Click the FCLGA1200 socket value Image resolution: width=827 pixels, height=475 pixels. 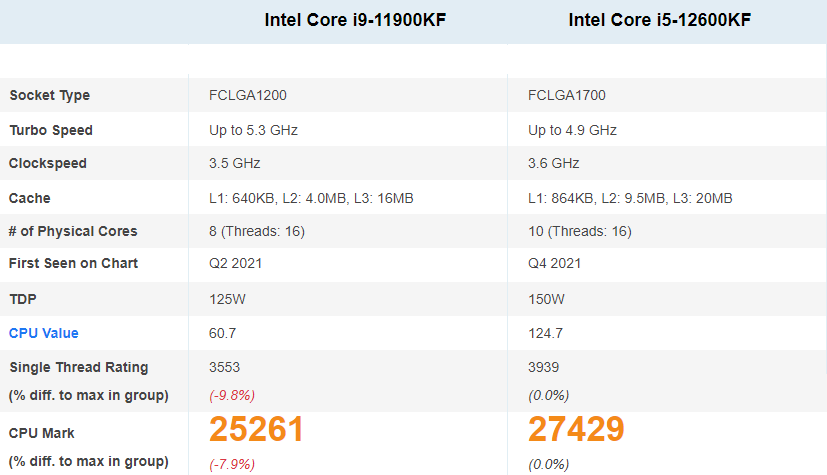tap(248, 95)
